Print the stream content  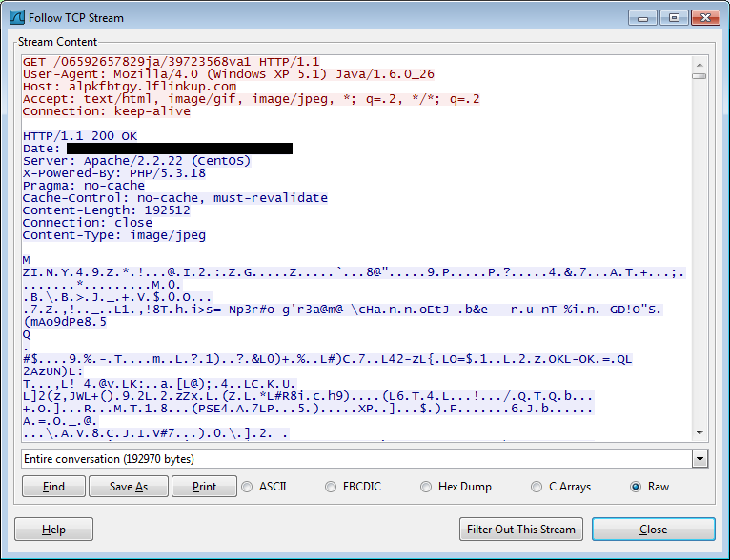(x=204, y=487)
